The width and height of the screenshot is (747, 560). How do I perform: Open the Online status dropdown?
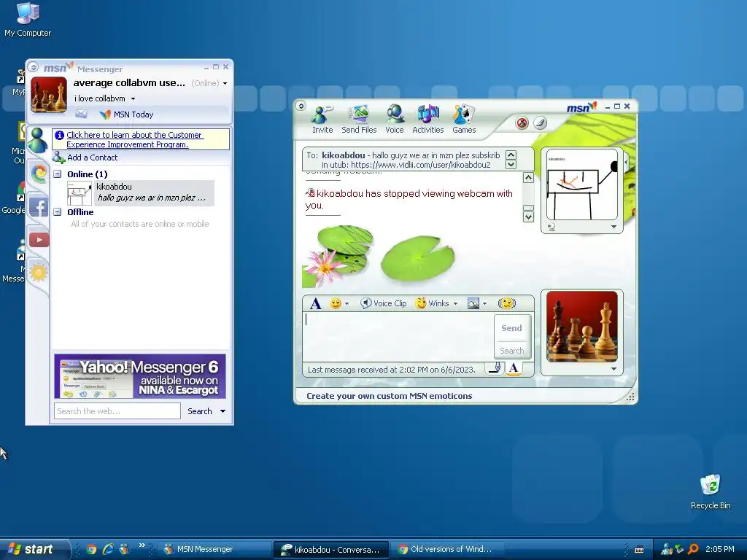[x=225, y=83]
